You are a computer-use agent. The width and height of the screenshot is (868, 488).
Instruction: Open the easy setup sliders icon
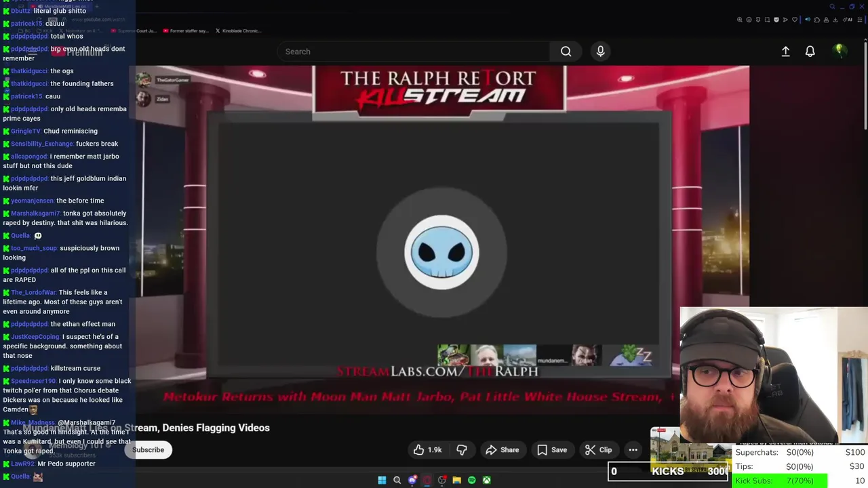860,20
